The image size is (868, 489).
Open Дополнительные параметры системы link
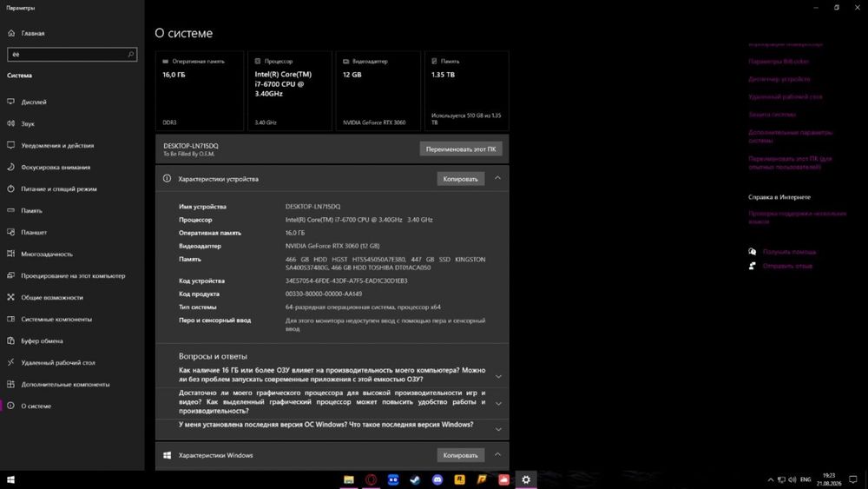(791, 136)
